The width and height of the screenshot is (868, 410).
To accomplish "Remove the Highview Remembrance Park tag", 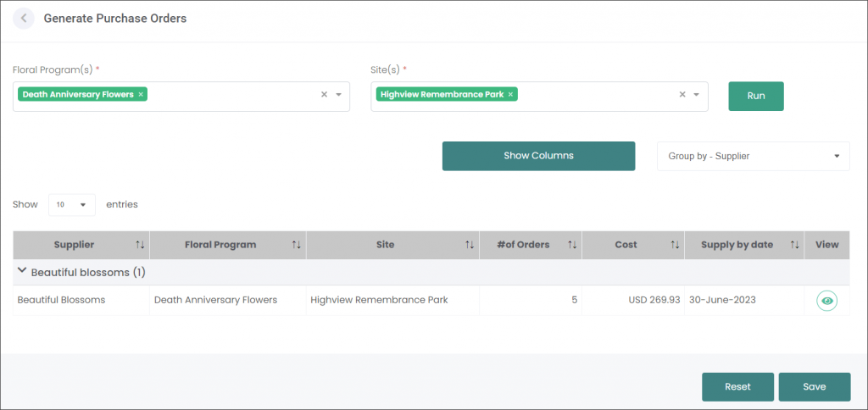I will click(x=510, y=95).
